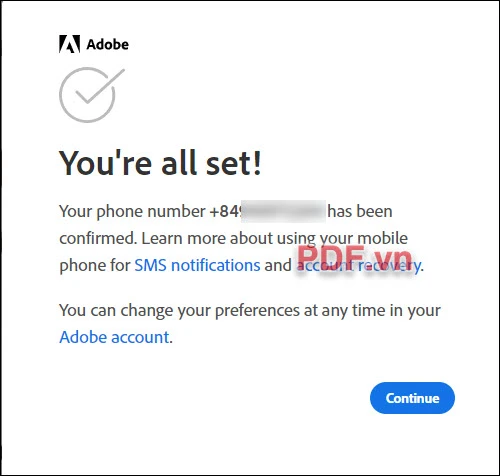Click the Adobe logo icon
The image size is (500, 476).
click(69, 44)
